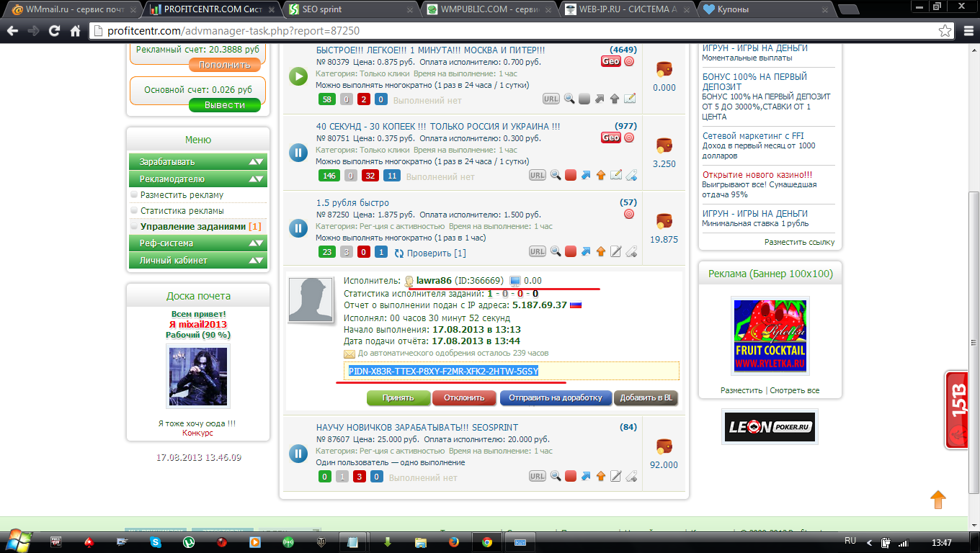Viewport: 980px width, 553px height.
Task: Click wallet icon showing 92.000
Action: pos(664,446)
